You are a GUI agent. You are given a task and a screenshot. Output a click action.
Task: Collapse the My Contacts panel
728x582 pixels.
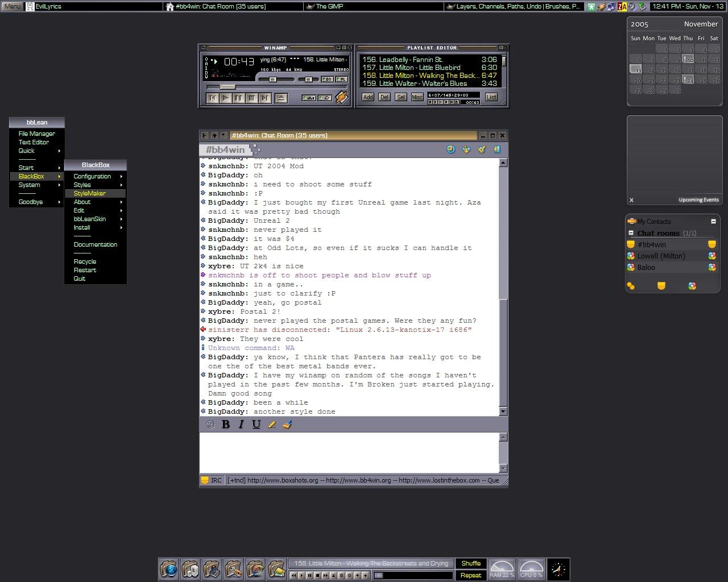click(713, 222)
